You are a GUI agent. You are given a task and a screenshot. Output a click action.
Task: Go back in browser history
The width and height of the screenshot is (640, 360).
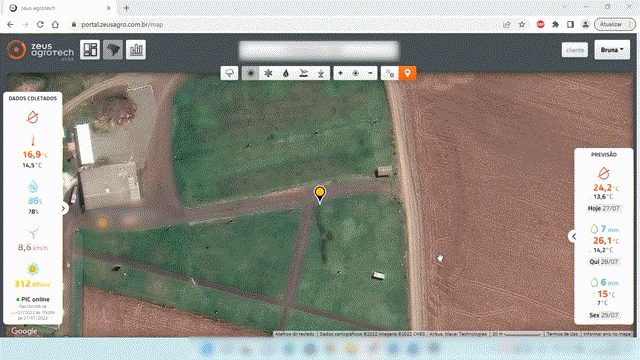pyautogui.click(x=11, y=24)
